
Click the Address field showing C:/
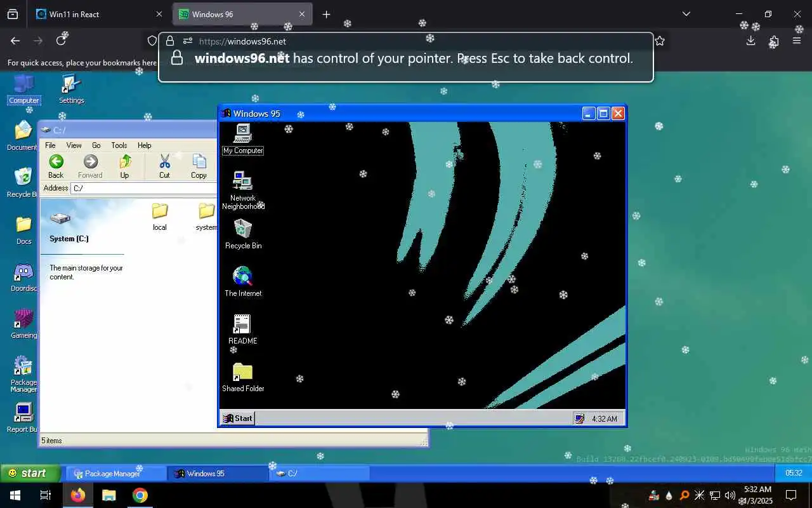144,188
